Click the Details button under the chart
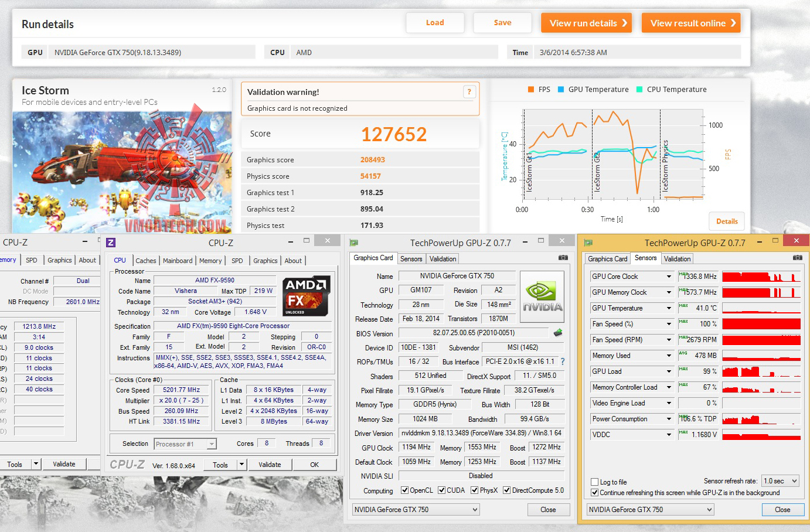The width and height of the screenshot is (810, 532). coord(727,221)
